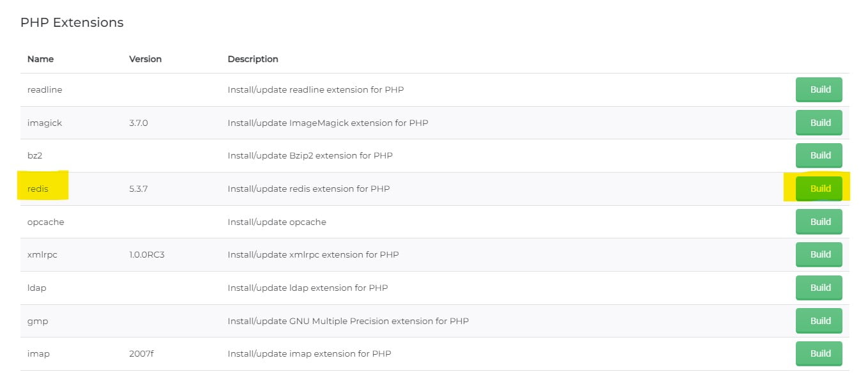Screen dimensions: 868x388
Task: Sort by the Version column header
Action: (x=144, y=58)
